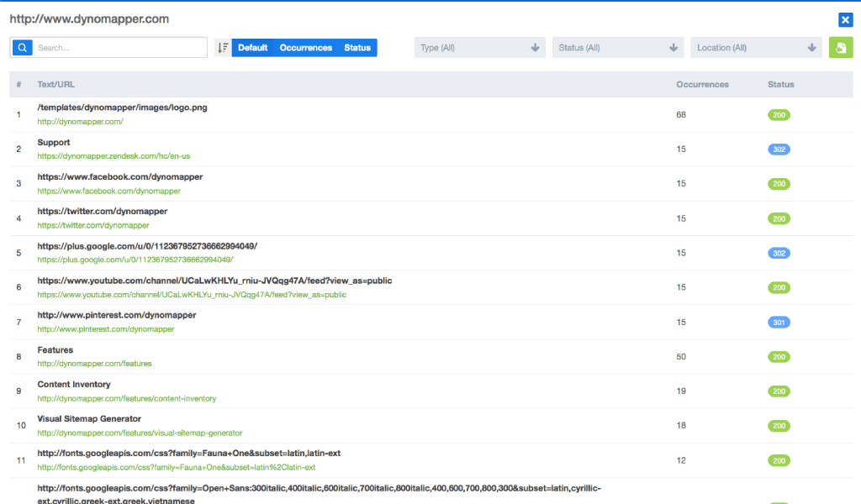Viewport: 861px width, 504px height.
Task: Click the 19 occurrences value
Action: click(681, 391)
